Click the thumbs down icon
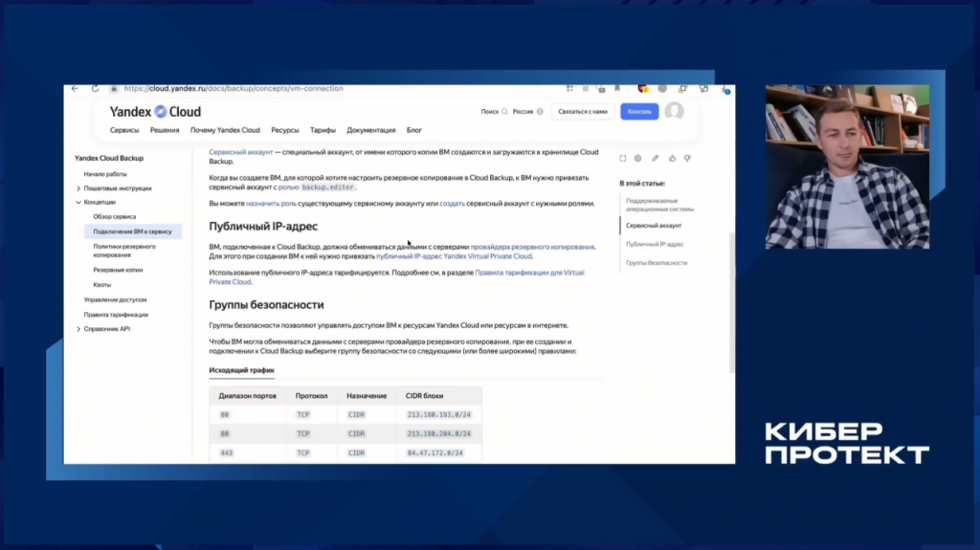 click(x=687, y=159)
